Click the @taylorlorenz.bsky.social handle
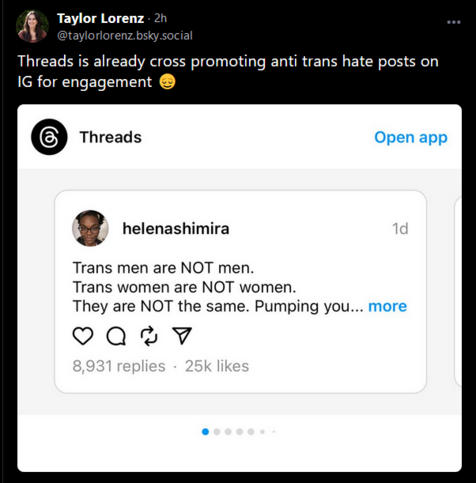This screenshot has width=476, height=483. tap(125, 36)
